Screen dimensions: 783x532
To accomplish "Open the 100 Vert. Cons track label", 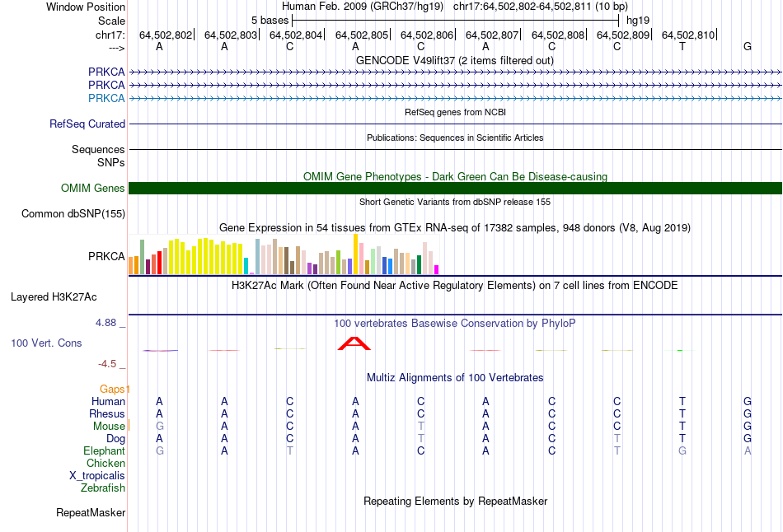I will coord(46,343).
